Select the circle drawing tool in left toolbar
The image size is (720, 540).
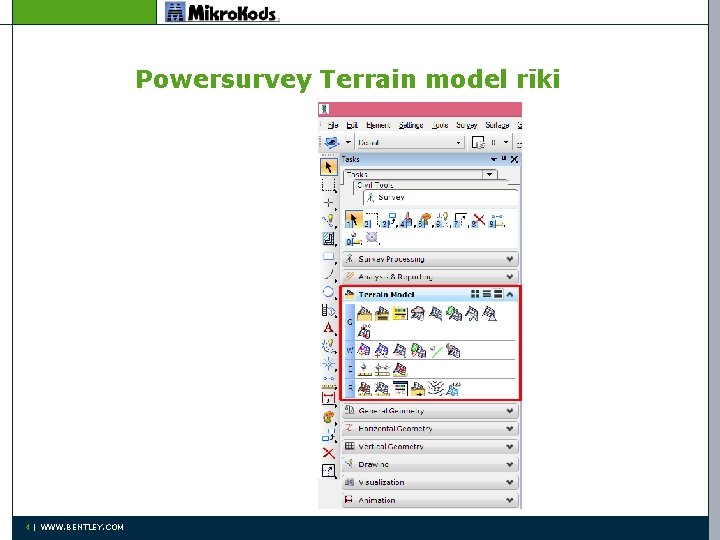point(328,292)
